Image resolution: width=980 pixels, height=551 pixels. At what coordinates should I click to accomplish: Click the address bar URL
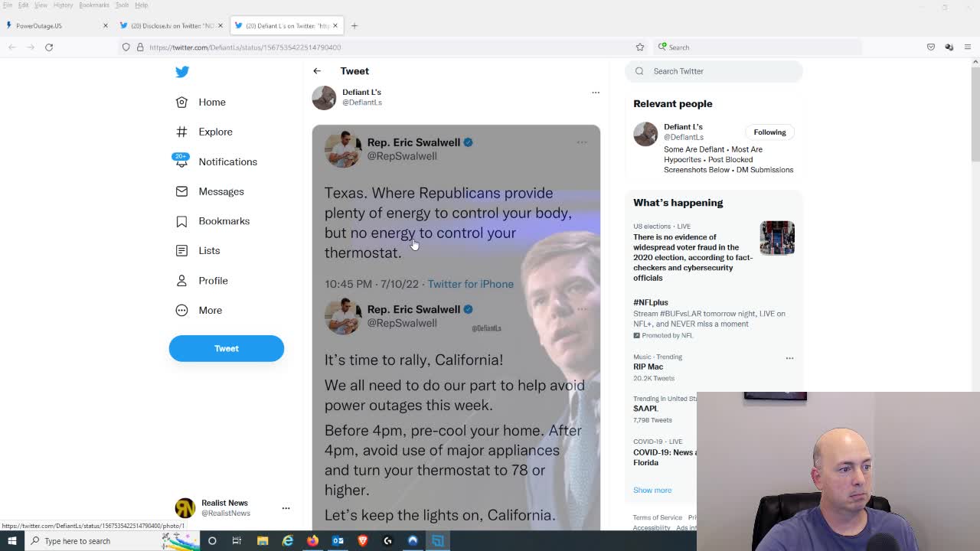click(x=245, y=47)
